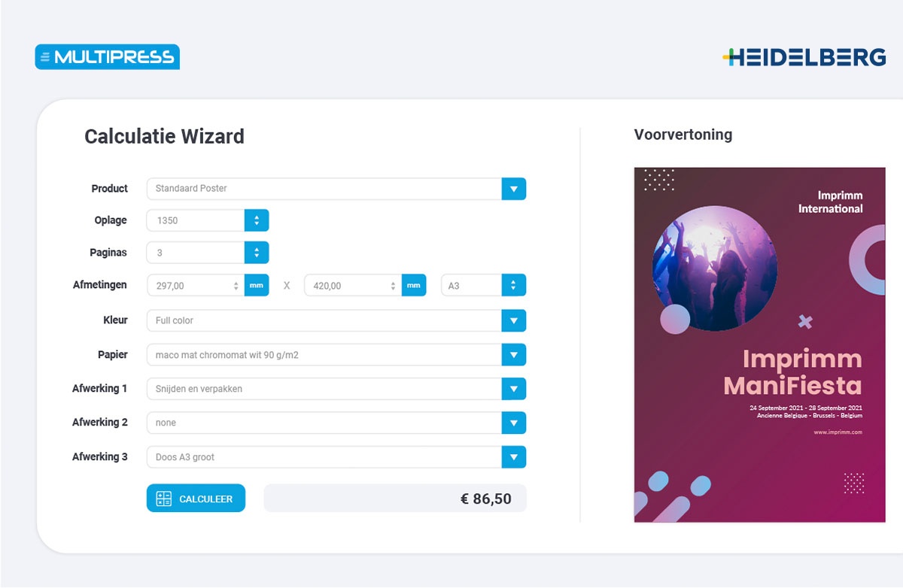
Task: Open the Afwerking 3 dropdown arrow
Action: tap(514, 457)
